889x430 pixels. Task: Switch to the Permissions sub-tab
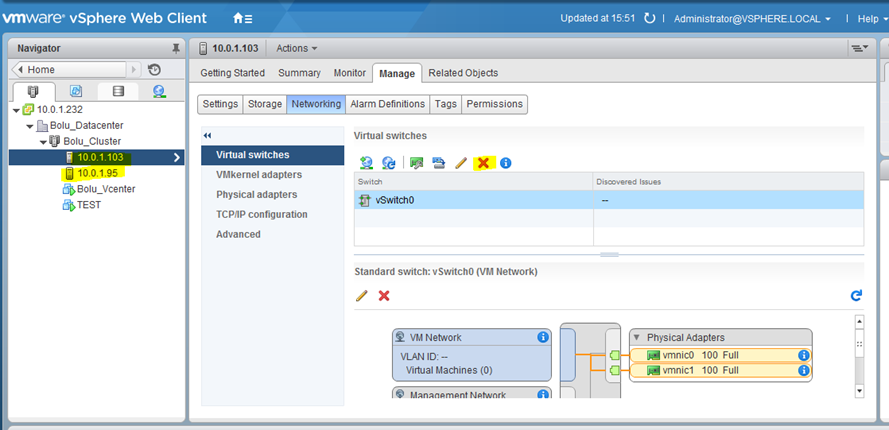click(494, 104)
